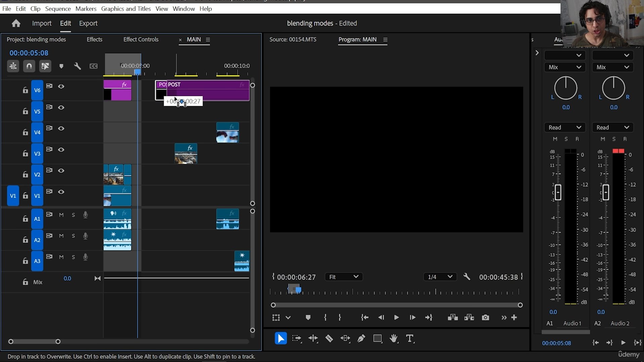Select the Ripple Edit tool
The width and height of the screenshot is (644, 362).
click(x=313, y=339)
